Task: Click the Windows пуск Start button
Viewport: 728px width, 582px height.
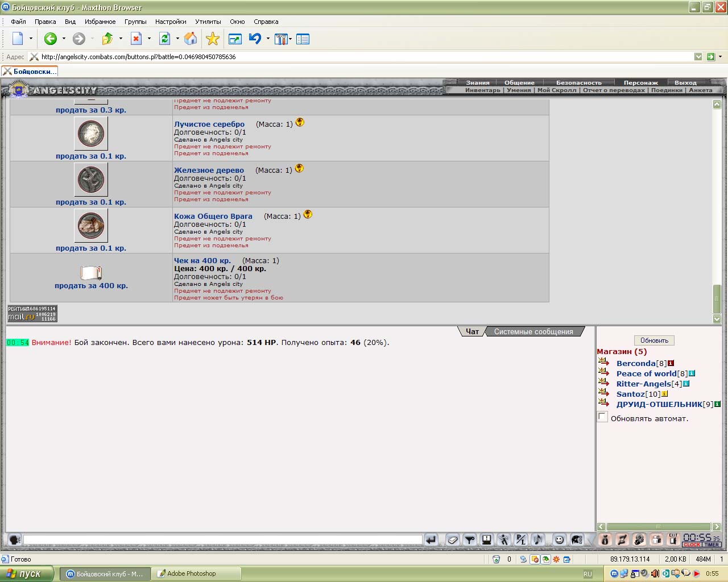Action: pyautogui.click(x=27, y=573)
